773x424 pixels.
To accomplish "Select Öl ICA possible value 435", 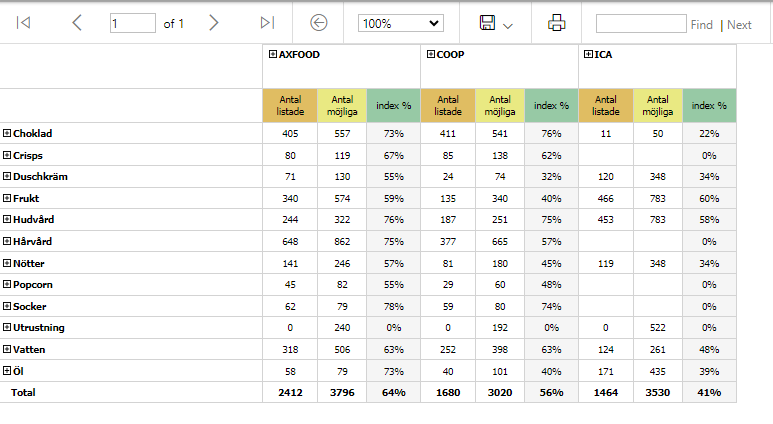I will click(658, 371).
